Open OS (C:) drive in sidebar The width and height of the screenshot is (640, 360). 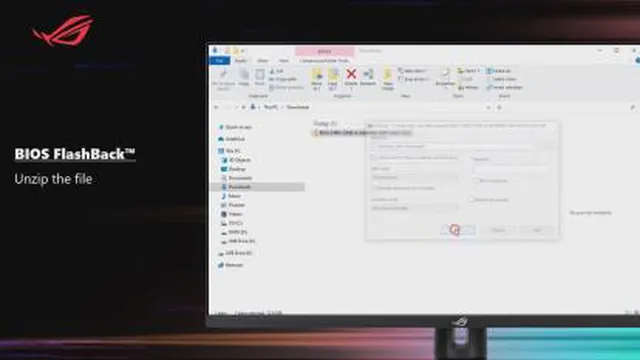click(232, 223)
